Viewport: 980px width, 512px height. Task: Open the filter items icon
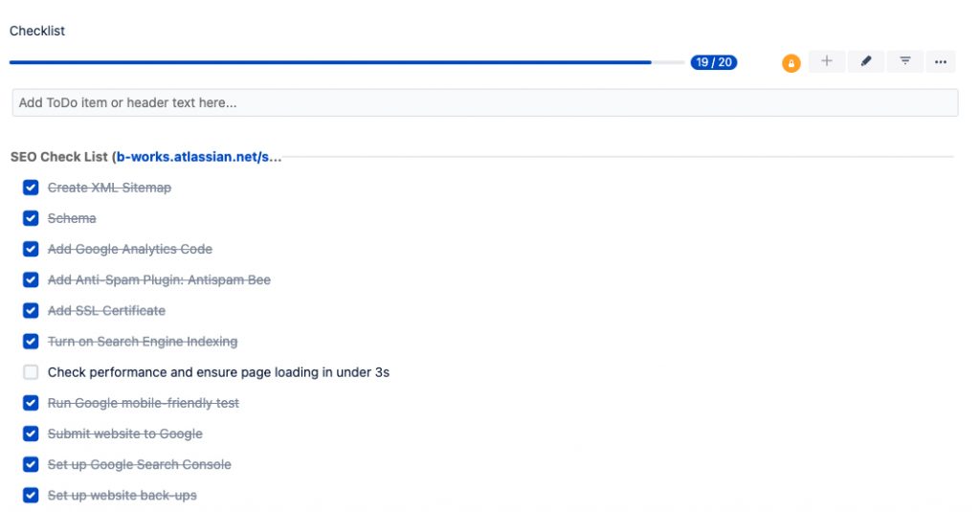[x=905, y=61]
